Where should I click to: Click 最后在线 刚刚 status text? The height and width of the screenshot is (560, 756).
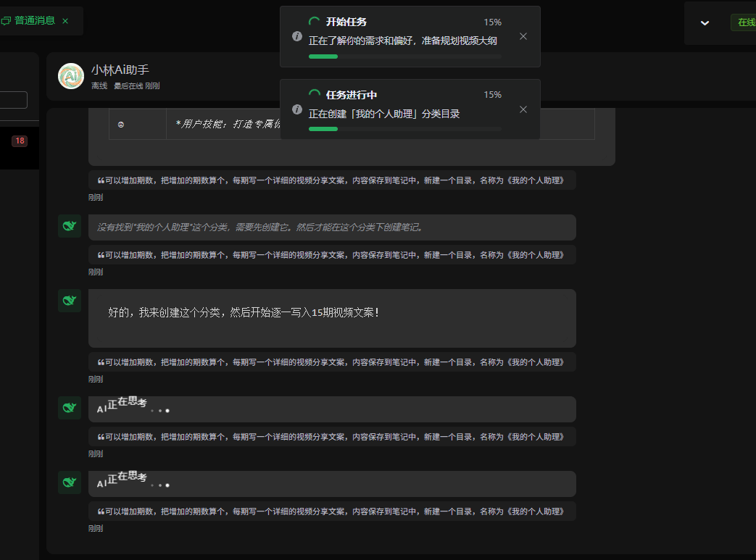pos(136,85)
